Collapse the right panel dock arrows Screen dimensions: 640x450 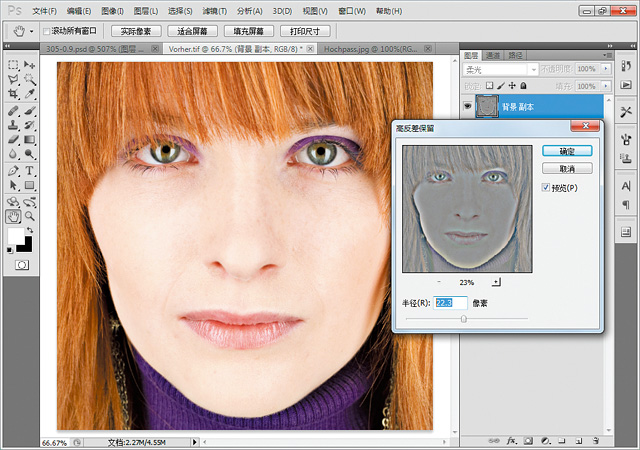610,46
